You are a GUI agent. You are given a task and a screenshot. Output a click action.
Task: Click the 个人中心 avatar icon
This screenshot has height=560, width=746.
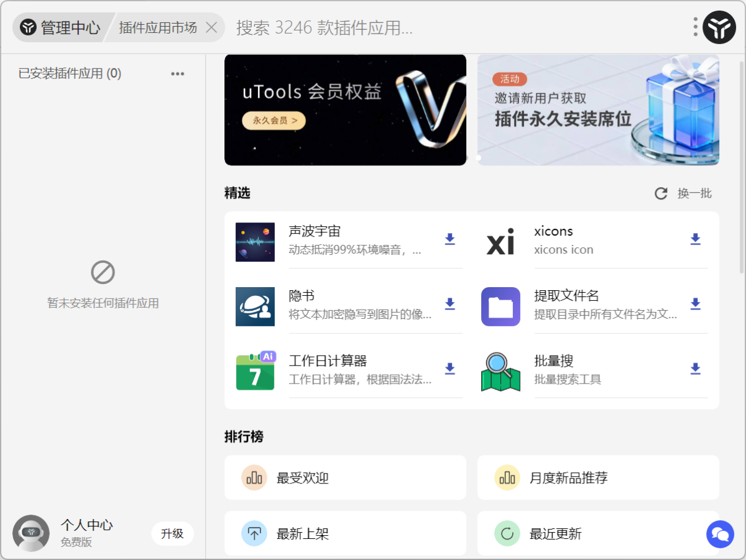point(32,533)
